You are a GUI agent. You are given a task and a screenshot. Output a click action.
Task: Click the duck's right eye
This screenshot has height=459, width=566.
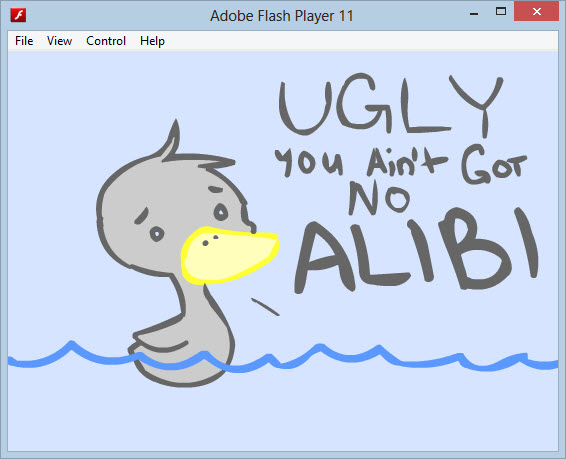click(x=221, y=212)
